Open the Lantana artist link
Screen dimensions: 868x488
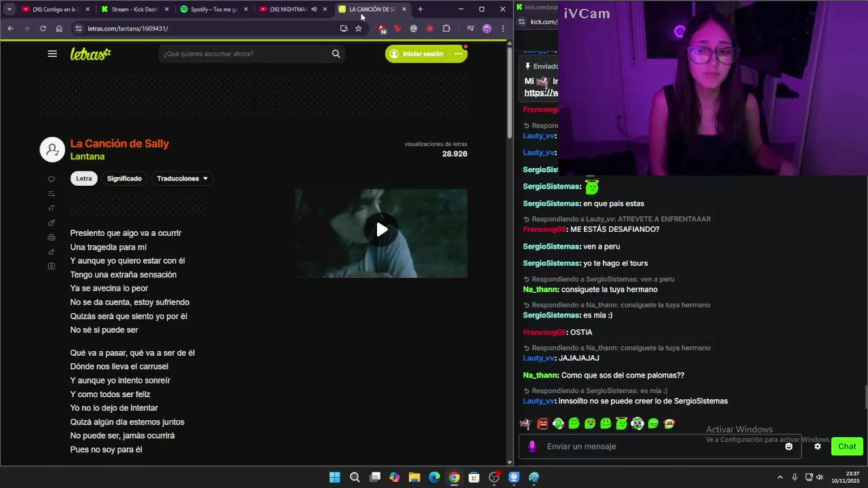pyautogui.click(x=87, y=157)
